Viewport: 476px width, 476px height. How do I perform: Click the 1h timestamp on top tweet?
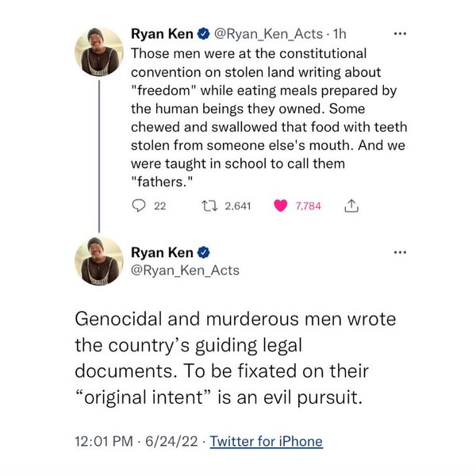[x=339, y=34]
